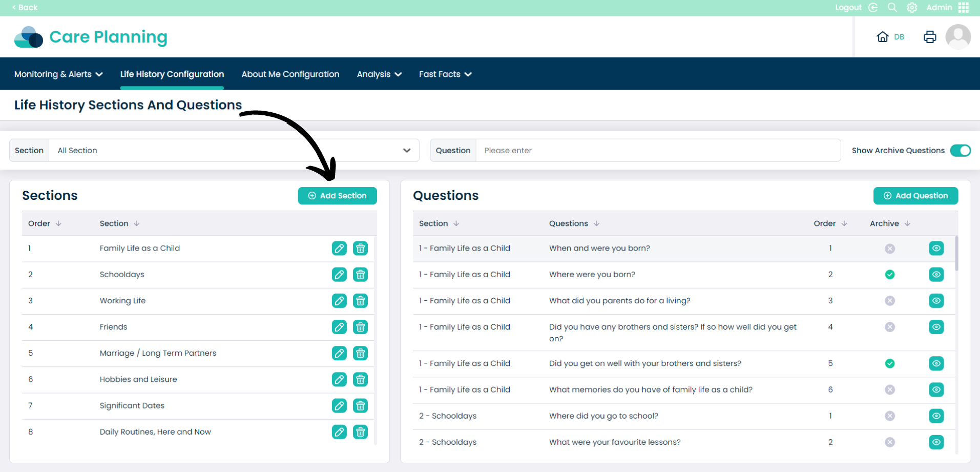Edit the Friends section
Screen dimensions: 980x472
point(339,327)
